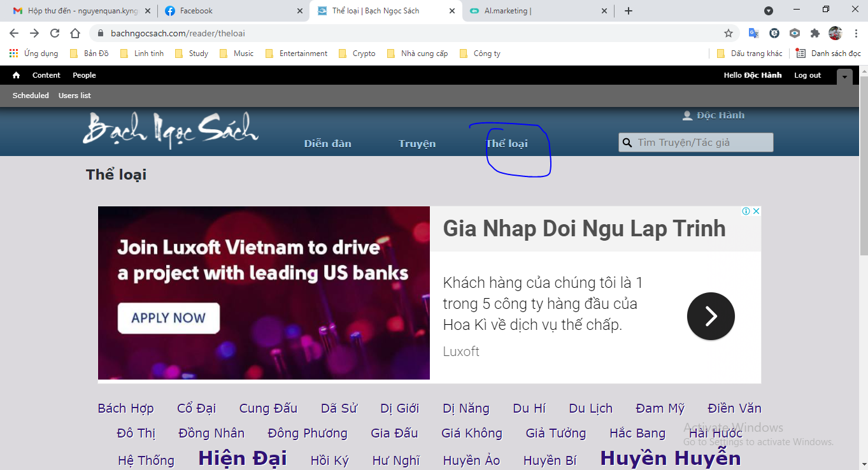This screenshot has width=868, height=470.
Task: Click the admin home icon
Action: coord(16,75)
